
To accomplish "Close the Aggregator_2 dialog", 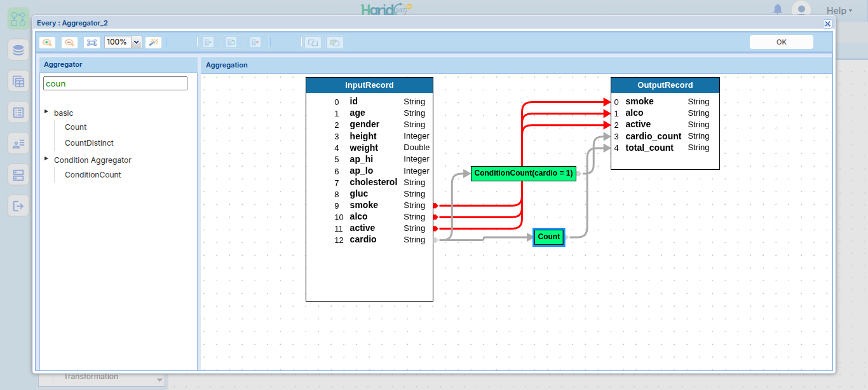I will tap(827, 24).
